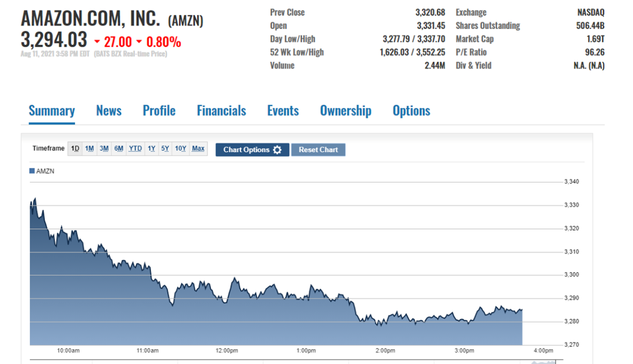Click the Open value 3,331.45
Image resolution: width=633 pixels, height=364 pixels.
coord(430,25)
